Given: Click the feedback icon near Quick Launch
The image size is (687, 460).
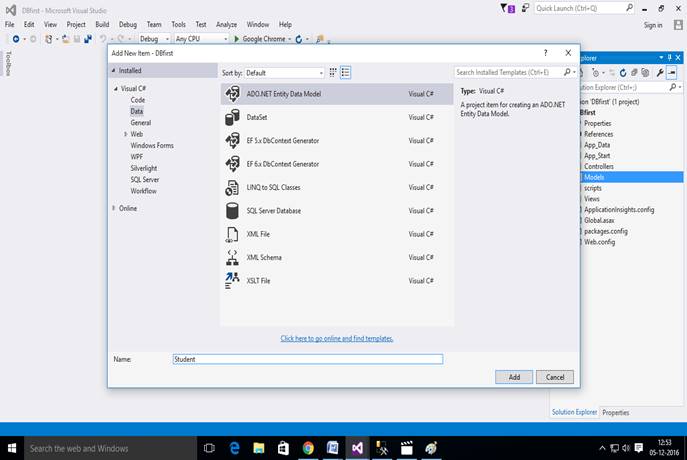Looking at the screenshot, I should point(525,8).
